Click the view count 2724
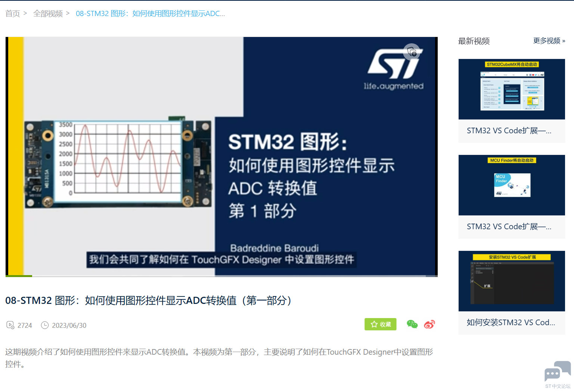 tap(25, 326)
